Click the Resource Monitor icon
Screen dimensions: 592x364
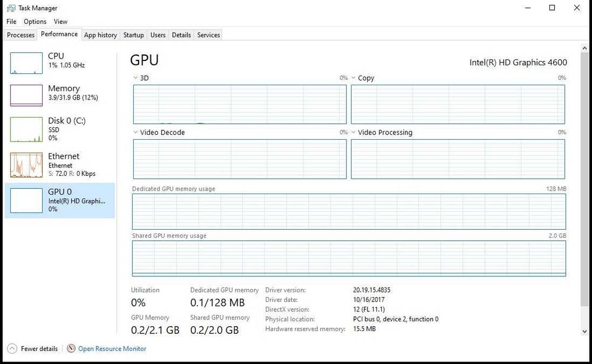tap(71, 349)
